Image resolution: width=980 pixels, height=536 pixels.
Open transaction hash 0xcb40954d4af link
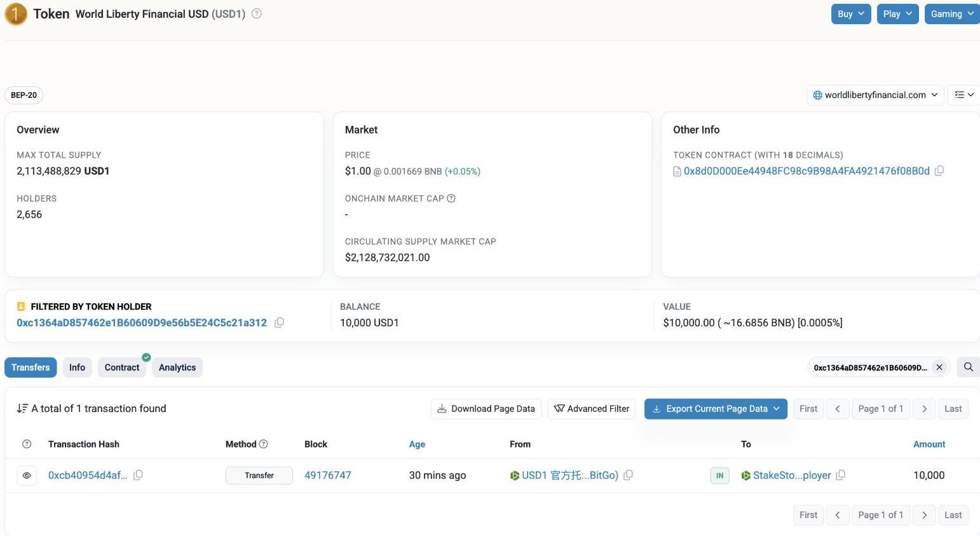pos(88,475)
